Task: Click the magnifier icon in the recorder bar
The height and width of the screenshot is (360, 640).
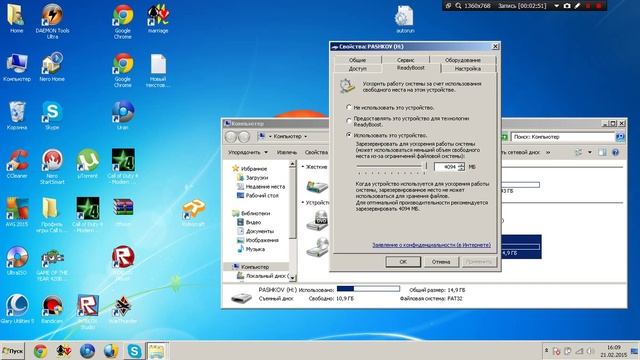Action: coord(458,6)
